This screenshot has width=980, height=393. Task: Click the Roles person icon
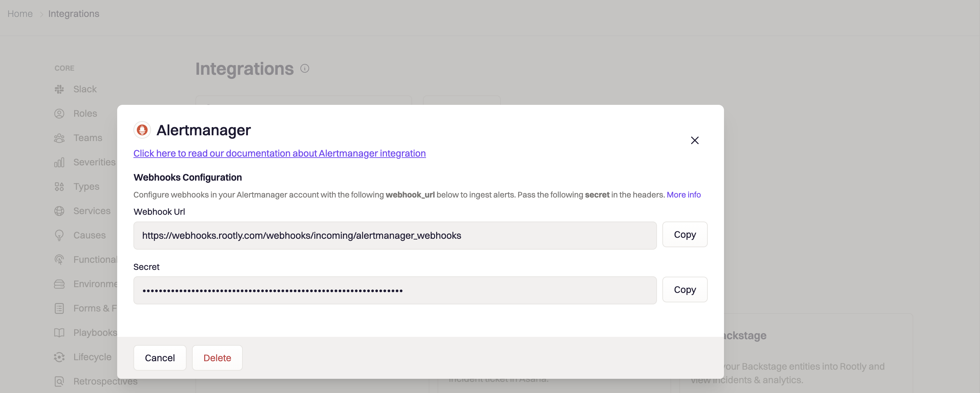(x=59, y=113)
